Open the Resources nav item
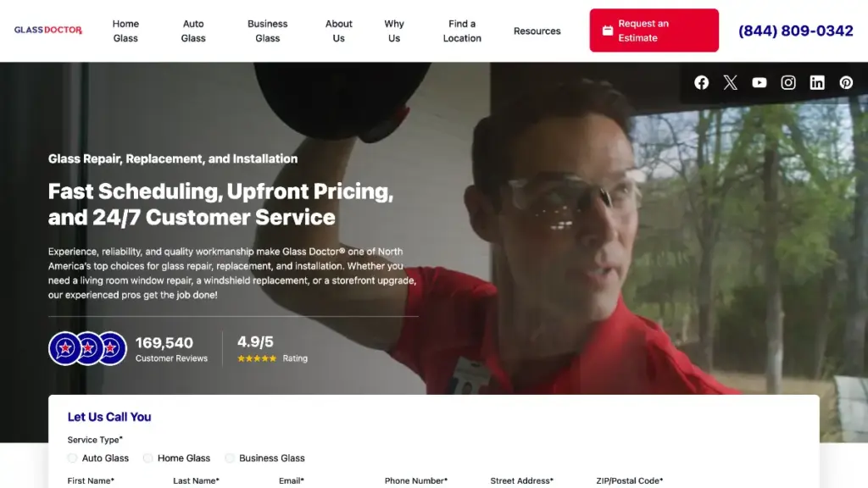Viewport: 868px width, 488px height. (x=537, y=31)
